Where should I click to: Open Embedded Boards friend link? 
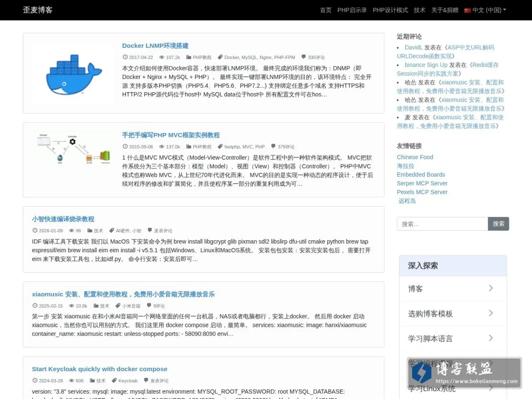(421, 175)
